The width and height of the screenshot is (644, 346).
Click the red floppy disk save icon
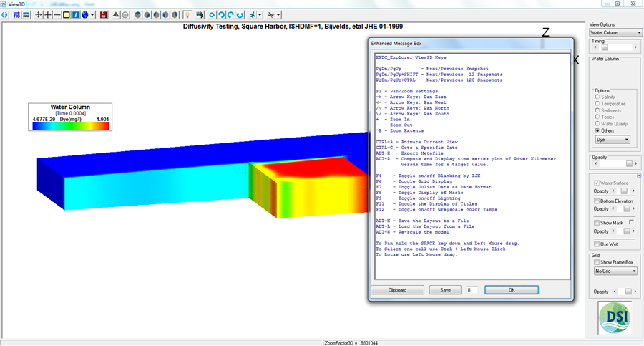click(104, 15)
